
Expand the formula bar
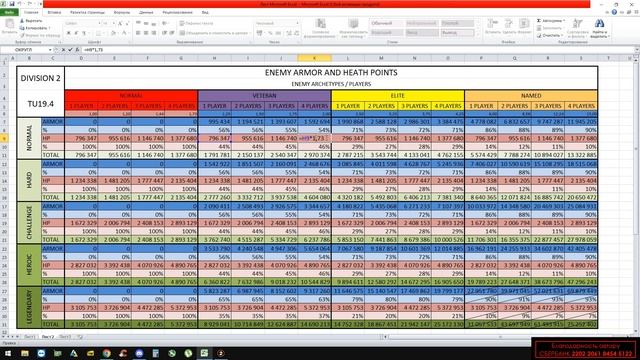tap(637, 50)
